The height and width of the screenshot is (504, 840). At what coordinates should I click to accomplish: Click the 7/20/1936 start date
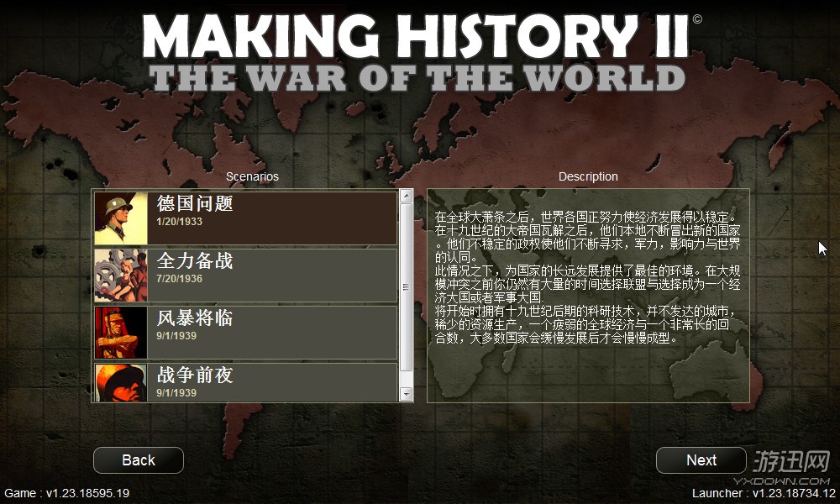click(x=180, y=279)
